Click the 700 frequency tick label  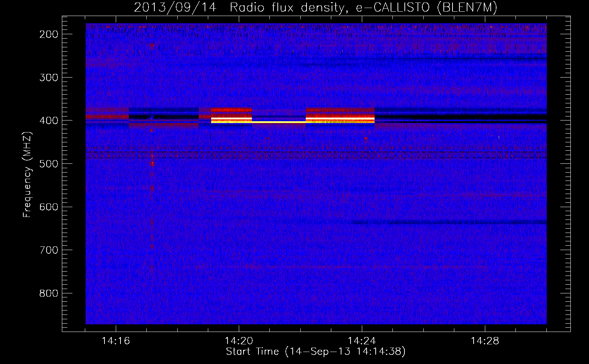(x=48, y=250)
